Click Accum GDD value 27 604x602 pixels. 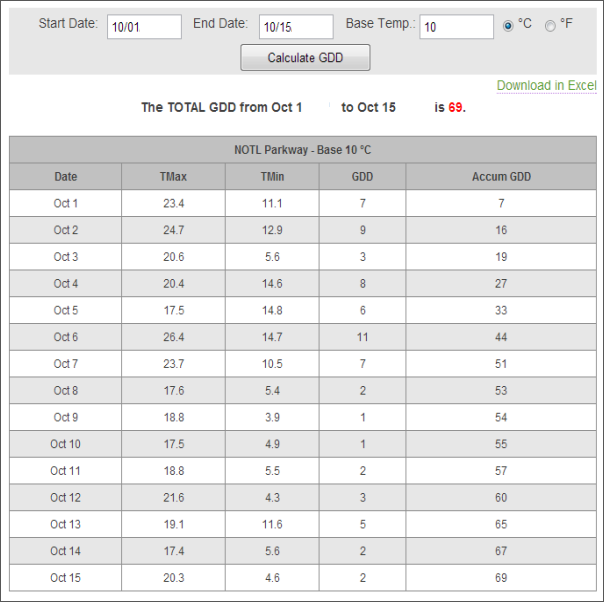point(501,283)
